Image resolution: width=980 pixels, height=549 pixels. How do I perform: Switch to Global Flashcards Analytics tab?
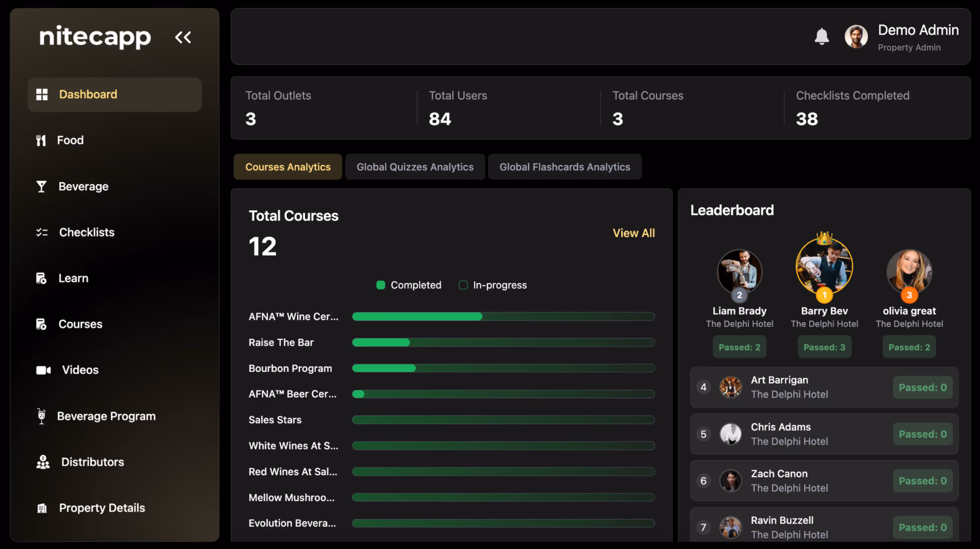[x=565, y=167]
